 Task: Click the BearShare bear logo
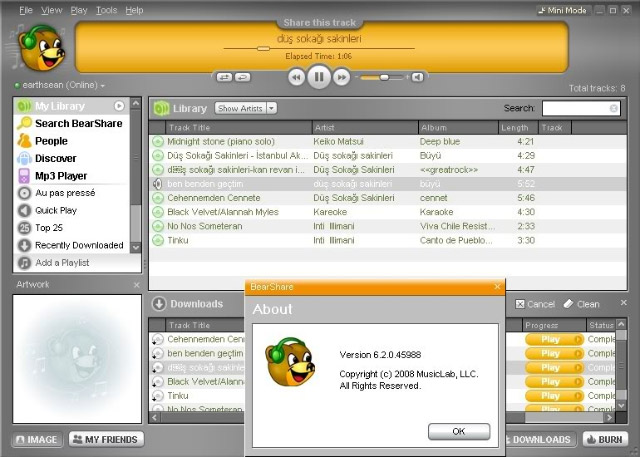coord(42,48)
